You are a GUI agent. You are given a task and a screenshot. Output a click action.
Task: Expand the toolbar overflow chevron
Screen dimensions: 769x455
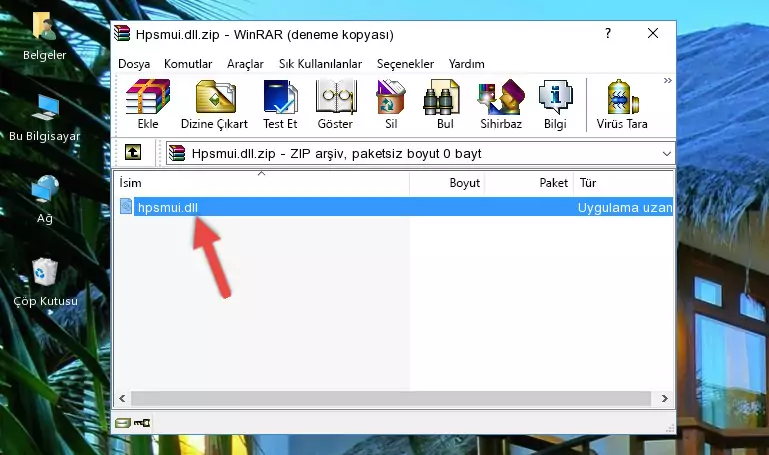(x=667, y=80)
